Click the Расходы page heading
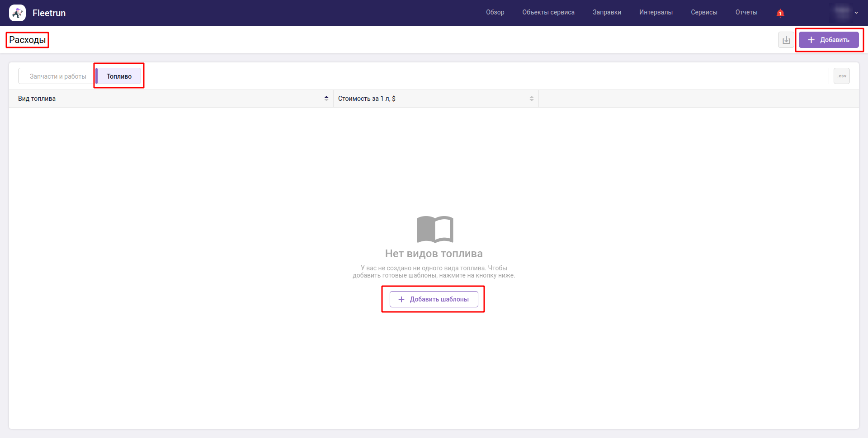 click(27, 40)
